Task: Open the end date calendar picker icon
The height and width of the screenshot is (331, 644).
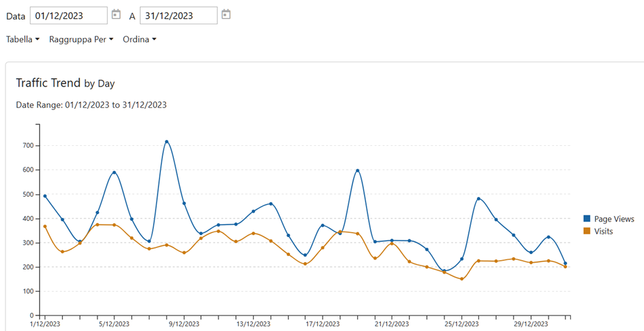Action: 226,14
